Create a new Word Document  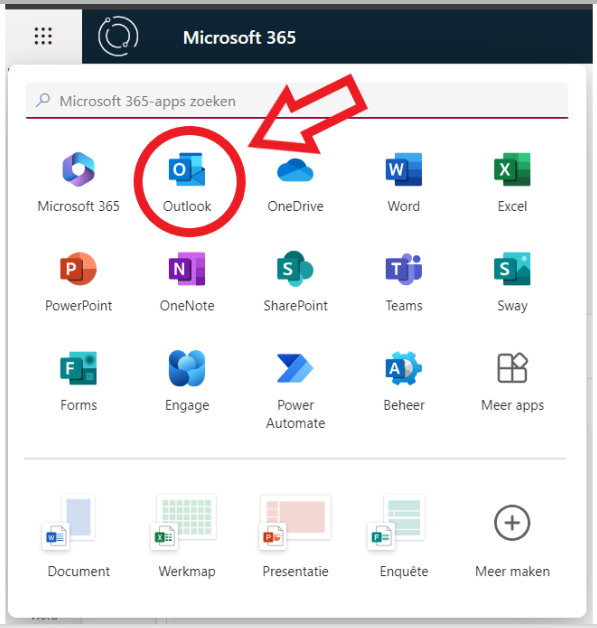click(x=78, y=537)
